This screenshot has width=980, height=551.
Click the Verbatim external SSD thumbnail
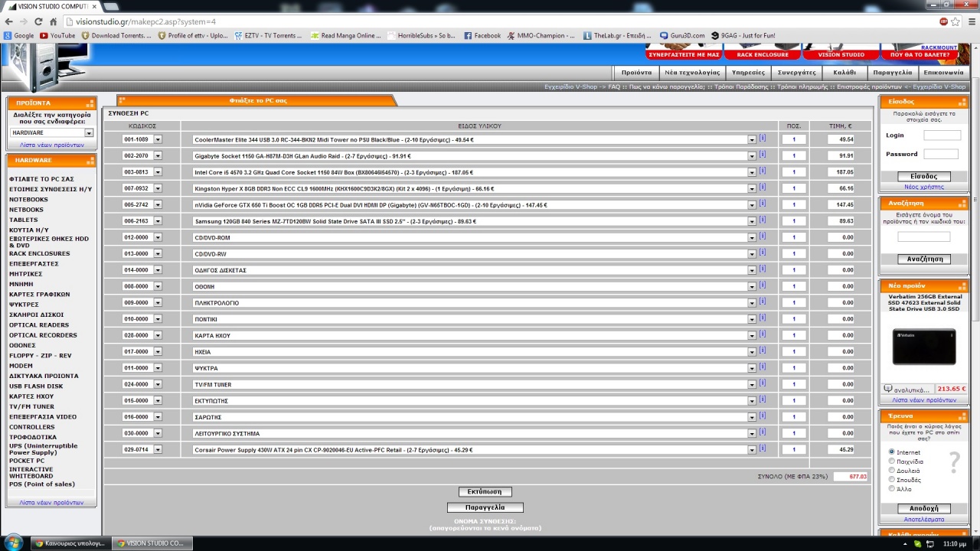point(923,347)
